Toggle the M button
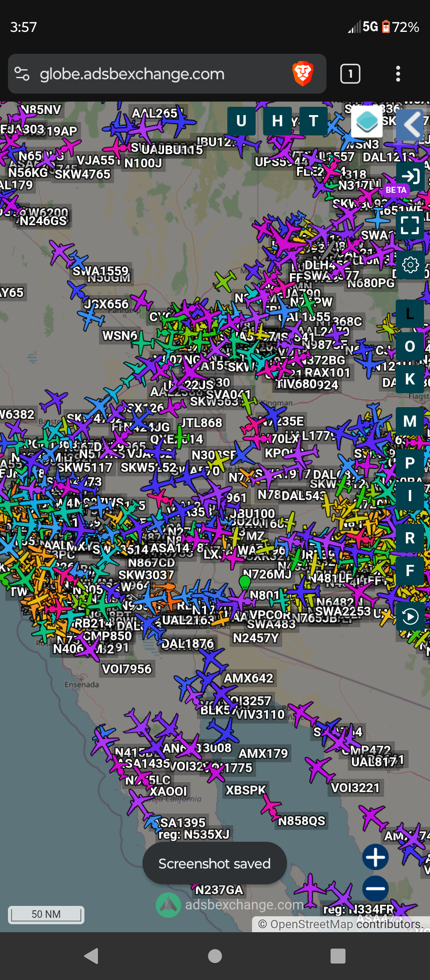Screen dimensions: 430x980 click(410, 421)
